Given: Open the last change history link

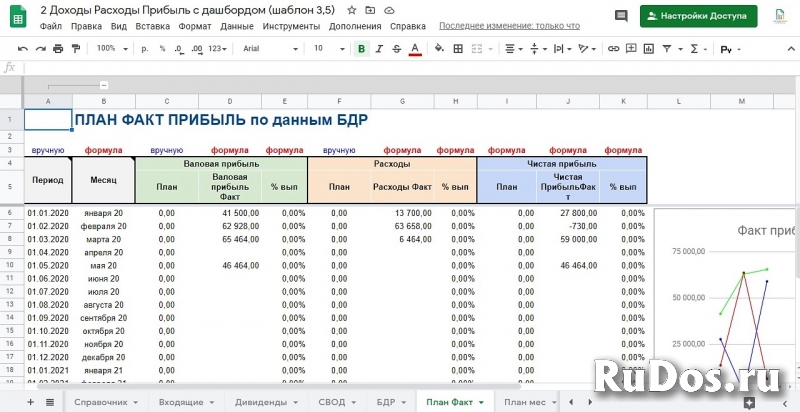Looking at the screenshot, I should coord(509,26).
